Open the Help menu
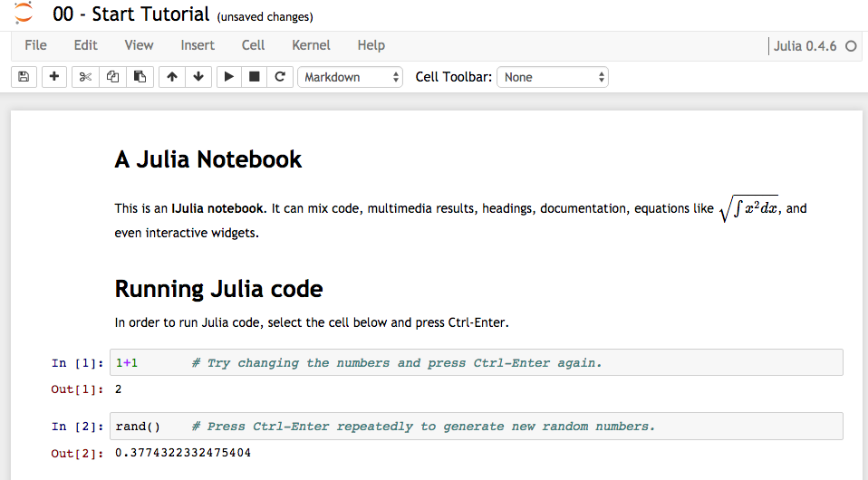This screenshot has height=480, width=868. pos(371,45)
